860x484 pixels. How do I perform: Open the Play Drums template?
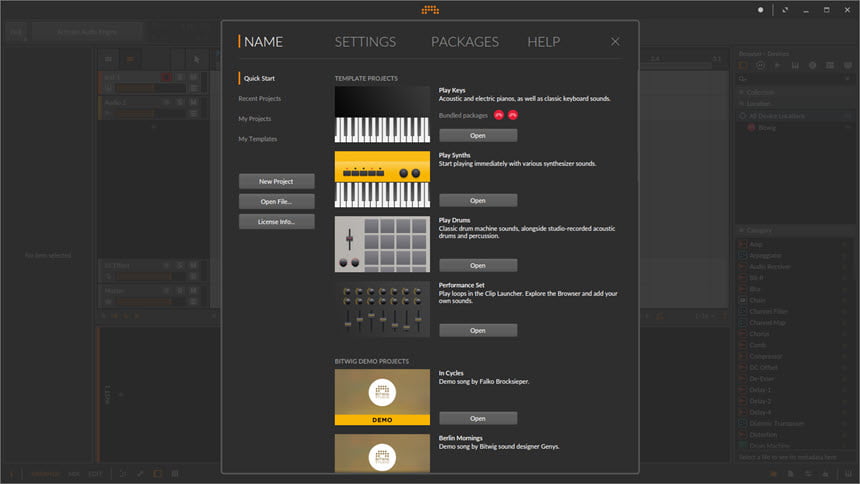point(478,265)
